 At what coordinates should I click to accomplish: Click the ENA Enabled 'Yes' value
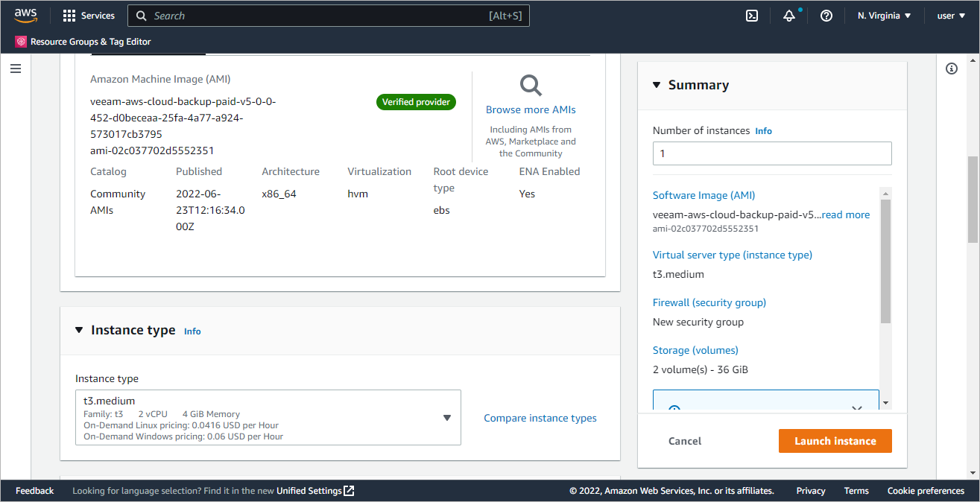coord(527,194)
